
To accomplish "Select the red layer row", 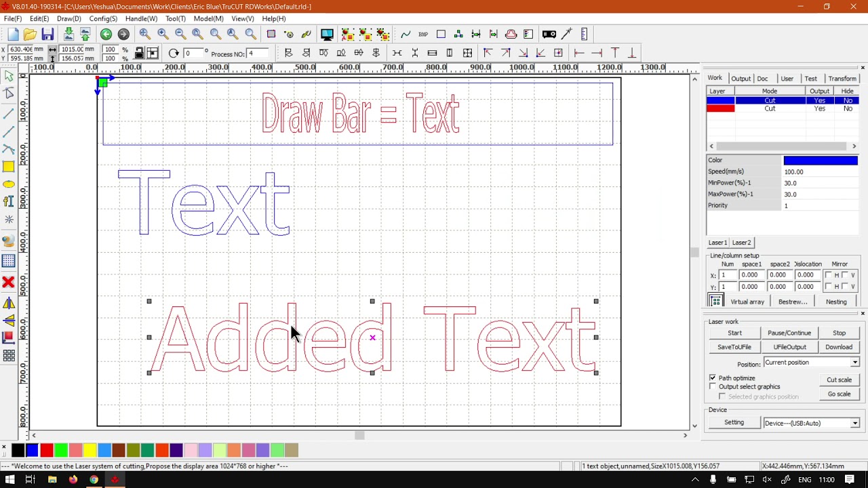I will [x=783, y=108].
